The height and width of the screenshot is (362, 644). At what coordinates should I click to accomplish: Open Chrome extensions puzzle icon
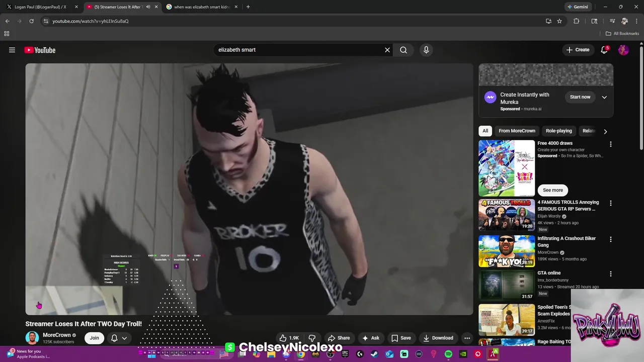click(577, 21)
